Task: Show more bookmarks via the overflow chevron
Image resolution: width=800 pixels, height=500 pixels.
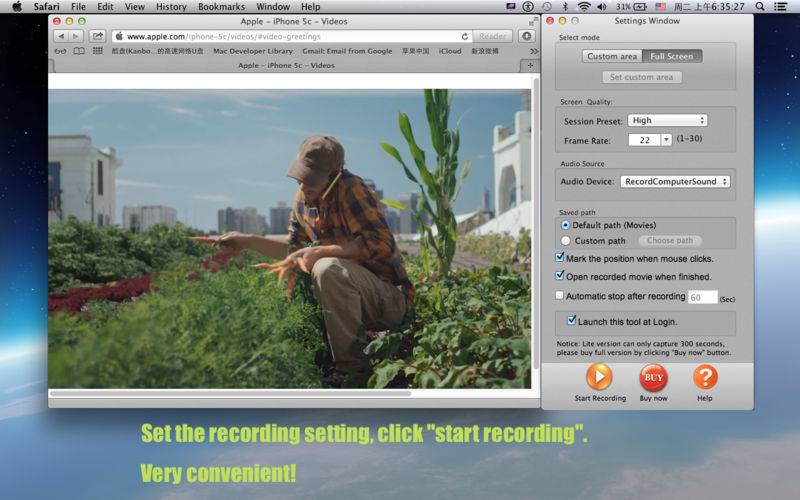Action: 534,51
